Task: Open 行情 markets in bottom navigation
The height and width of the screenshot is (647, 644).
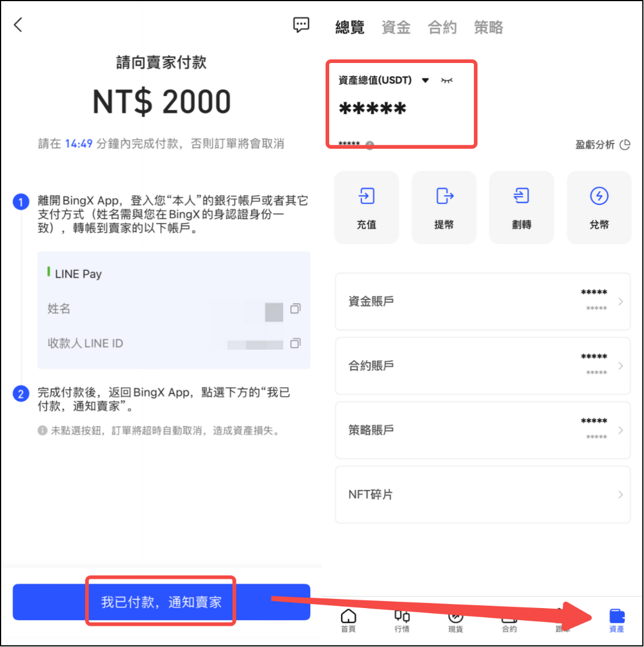Action: [402, 620]
